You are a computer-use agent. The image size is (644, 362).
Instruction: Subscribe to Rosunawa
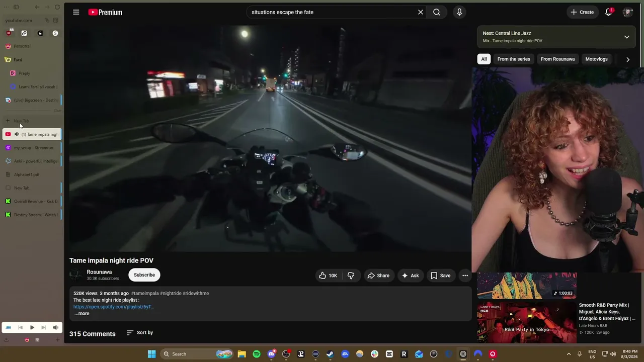(144, 275)
